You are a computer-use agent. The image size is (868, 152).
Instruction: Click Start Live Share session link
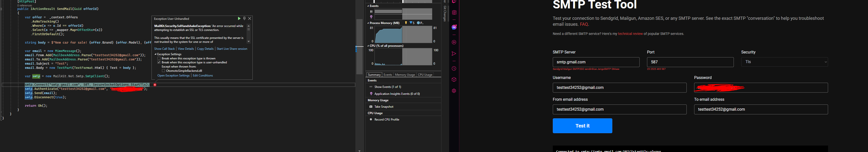click(232, 49)
